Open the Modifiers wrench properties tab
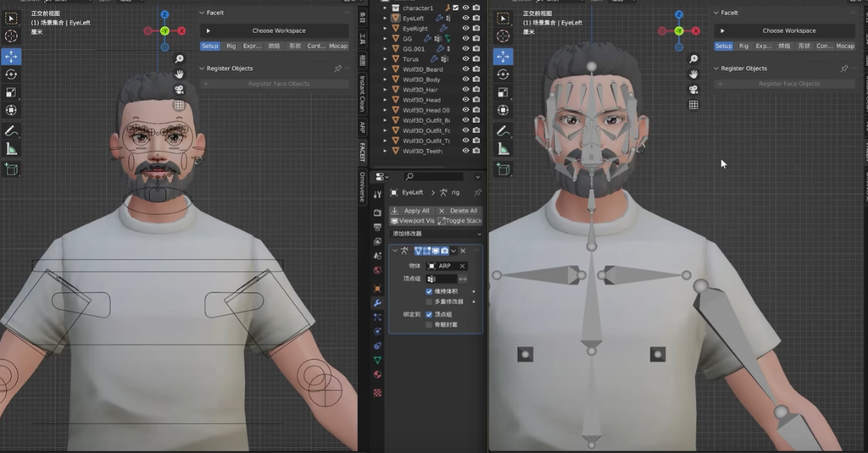The width and height of the screenshot is (868, 453). [x=377, y=303]
